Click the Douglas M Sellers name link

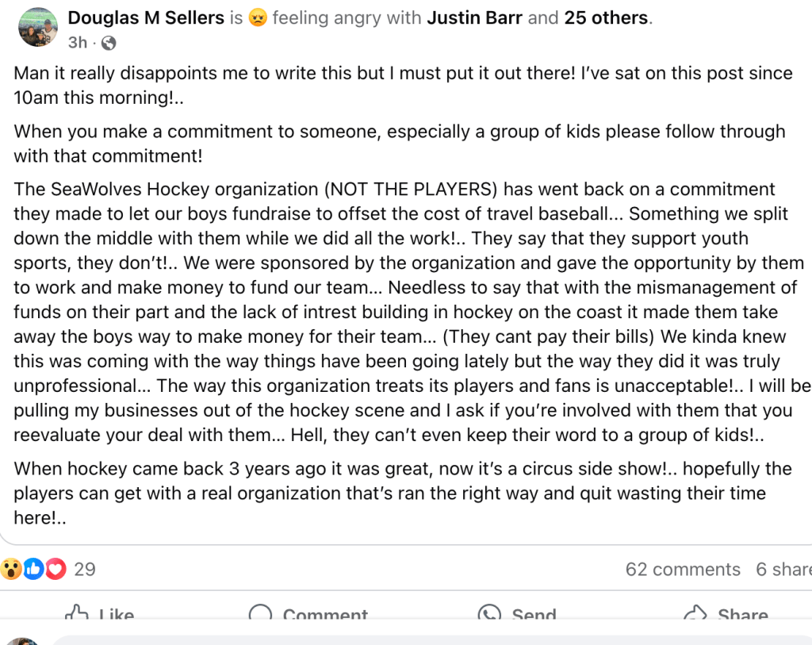pos(146,17)
